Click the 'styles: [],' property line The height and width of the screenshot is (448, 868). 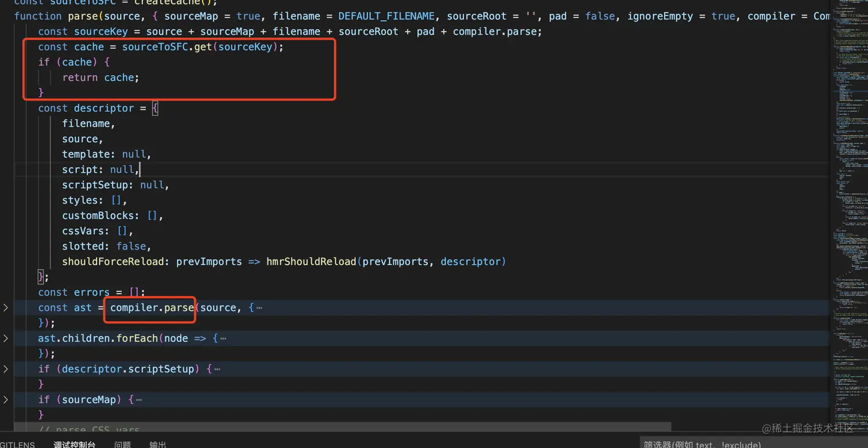pos(95,200)
